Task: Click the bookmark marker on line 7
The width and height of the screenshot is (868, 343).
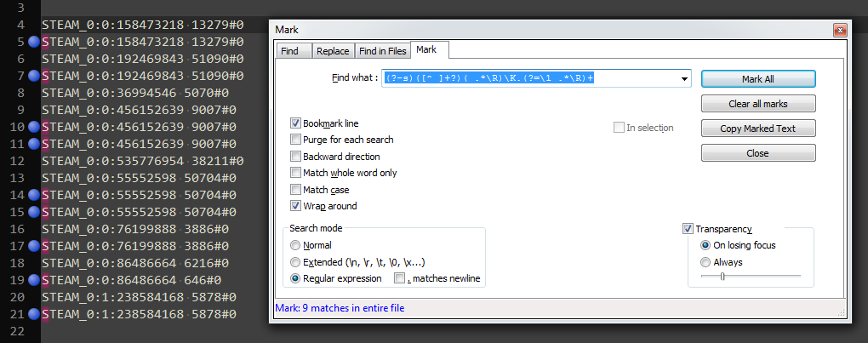Action: coord(34,76)
